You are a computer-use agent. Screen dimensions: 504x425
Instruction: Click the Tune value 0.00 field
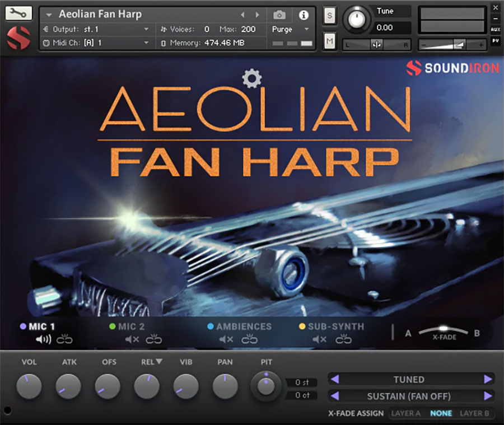[x=390, y=27]
